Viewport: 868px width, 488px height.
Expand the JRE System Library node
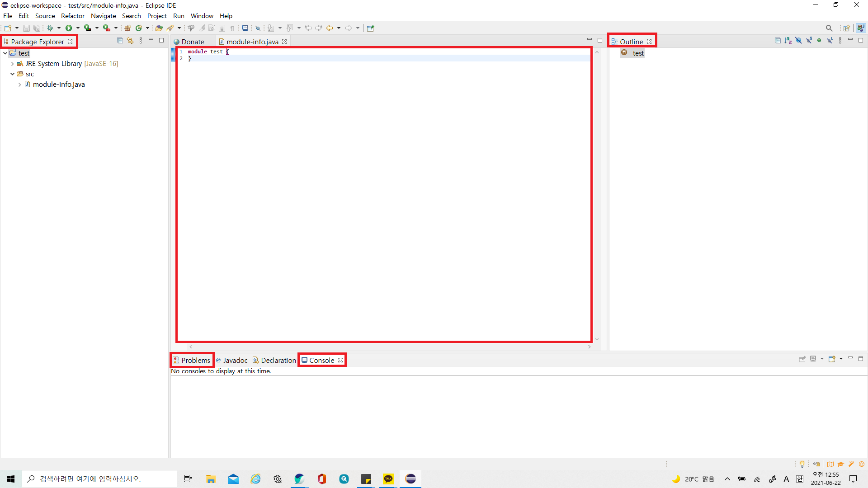coord(12,64)
